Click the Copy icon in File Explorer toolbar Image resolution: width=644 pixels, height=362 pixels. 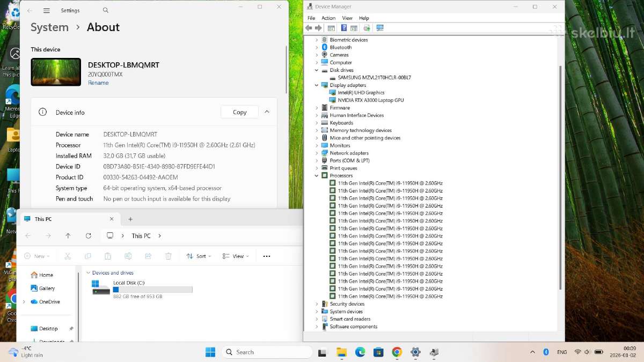(88, 256)
